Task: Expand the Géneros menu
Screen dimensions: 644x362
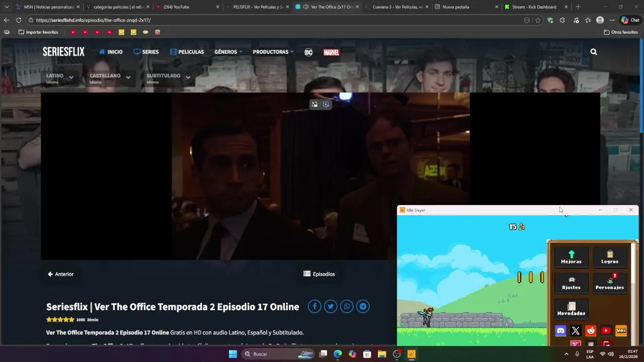Action: pyautogui.click(x=228, y=52)
